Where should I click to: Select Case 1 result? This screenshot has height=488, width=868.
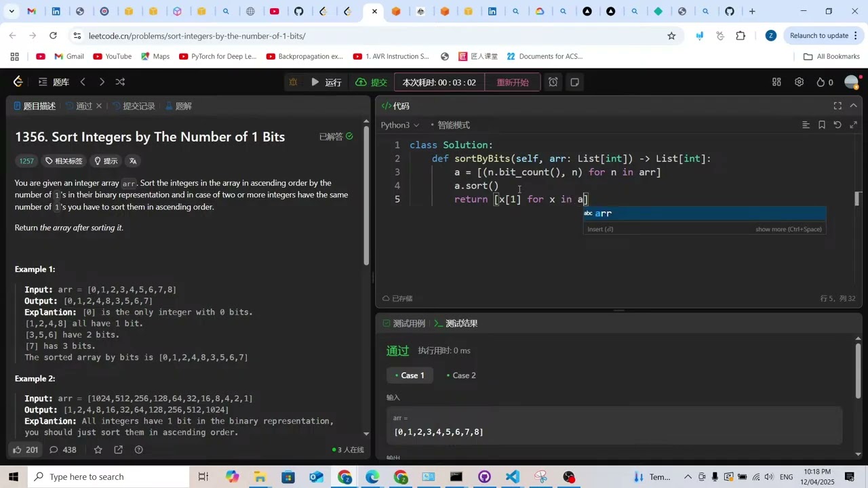coord(410,375)
